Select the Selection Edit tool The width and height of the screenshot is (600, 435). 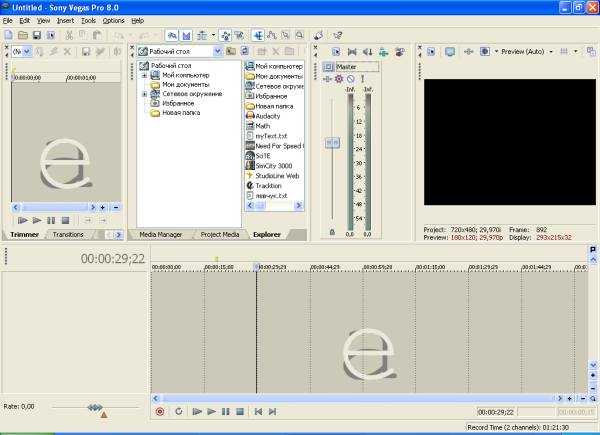click(x=285, y=36)
